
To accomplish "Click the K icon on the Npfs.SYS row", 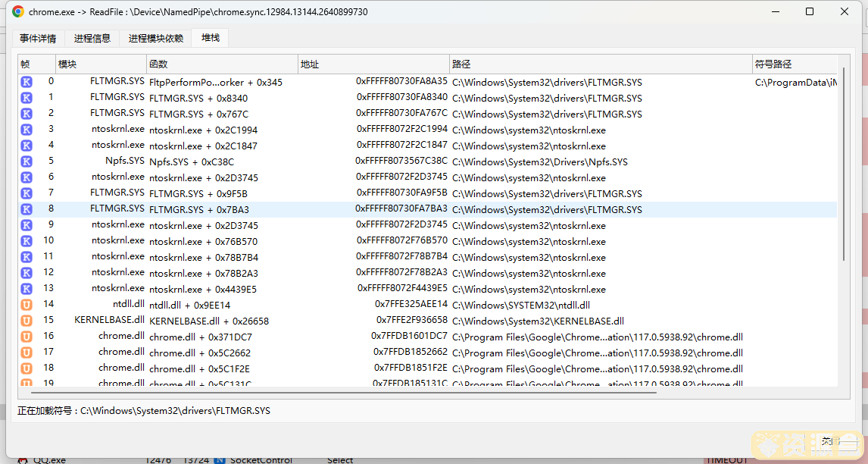I will [x=27, y=162].
